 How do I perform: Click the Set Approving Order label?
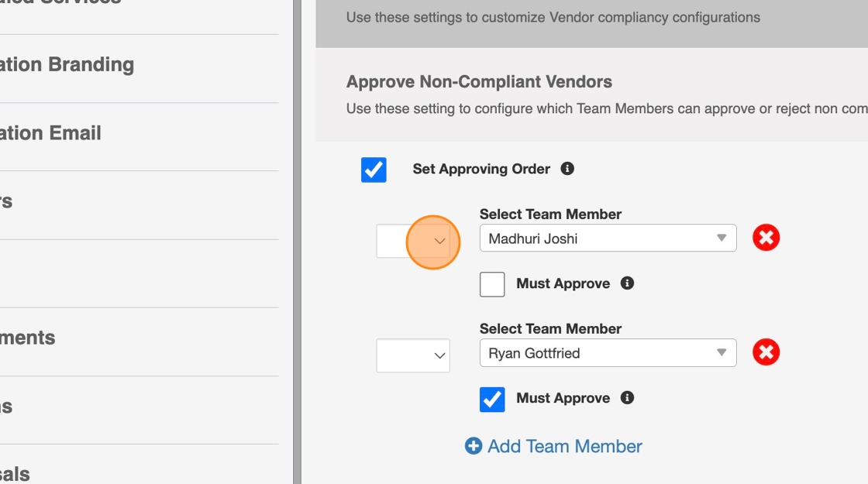click(481, 169)
